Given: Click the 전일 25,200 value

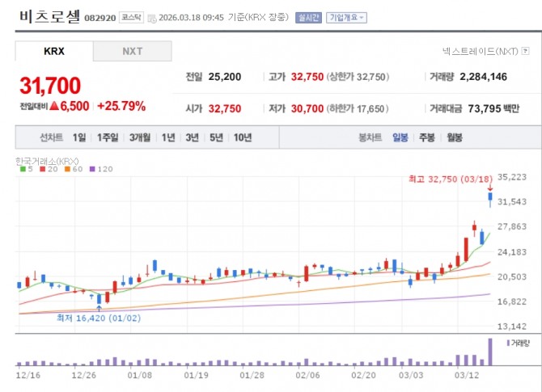Looking at the screenshot, I should coord(225,77).
